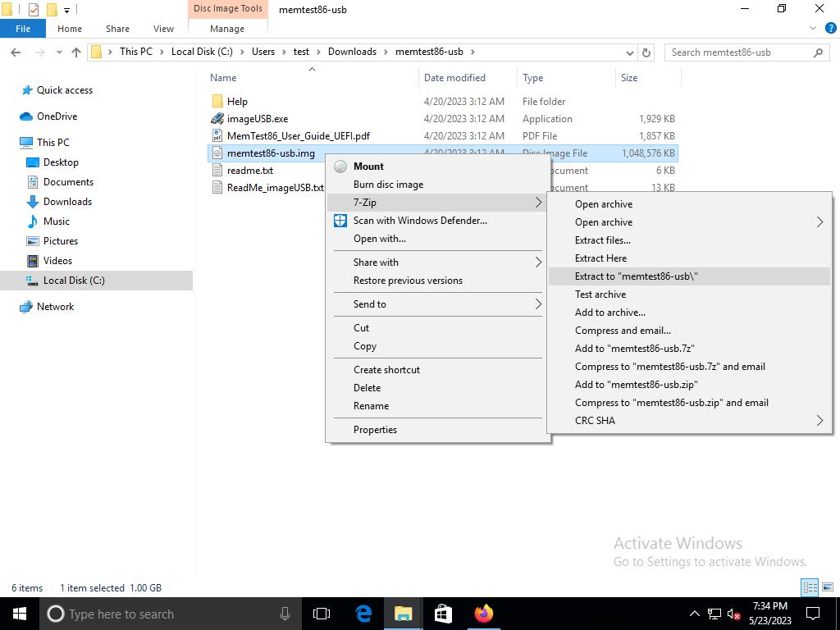Click the Up directory arrow button
The height and width of the screenshot is (630, 840).
76,52
